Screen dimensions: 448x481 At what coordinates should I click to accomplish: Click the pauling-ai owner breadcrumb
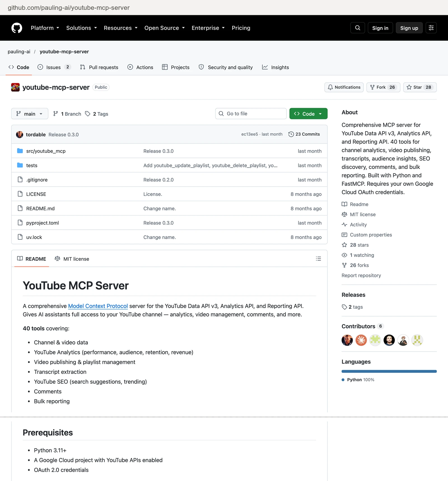[x=19, y=52]
